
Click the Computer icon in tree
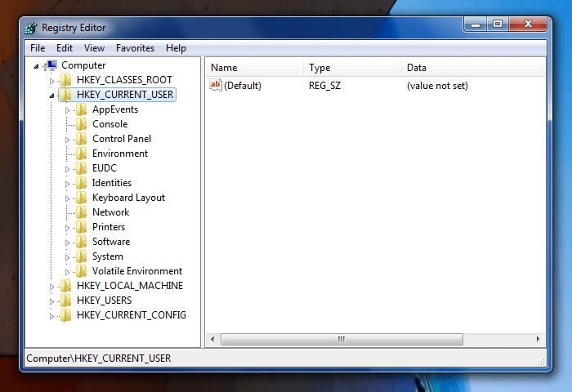click(51, 65)
